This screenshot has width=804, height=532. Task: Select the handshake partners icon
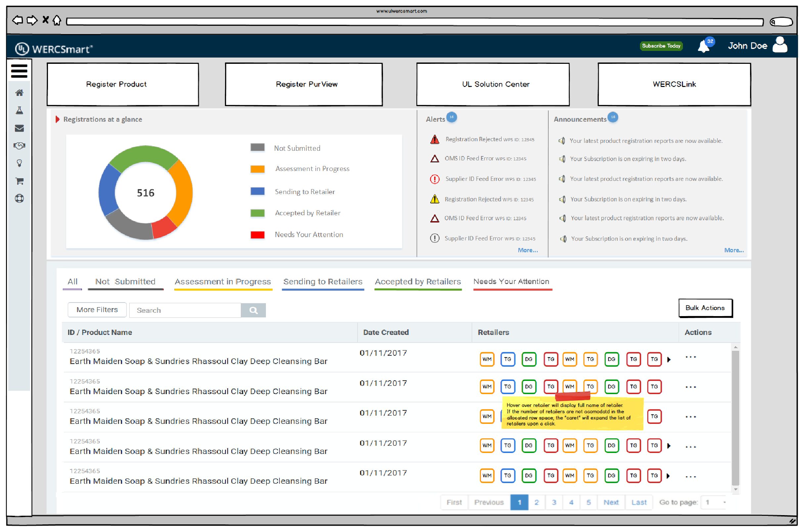click(x=19, y=146)
